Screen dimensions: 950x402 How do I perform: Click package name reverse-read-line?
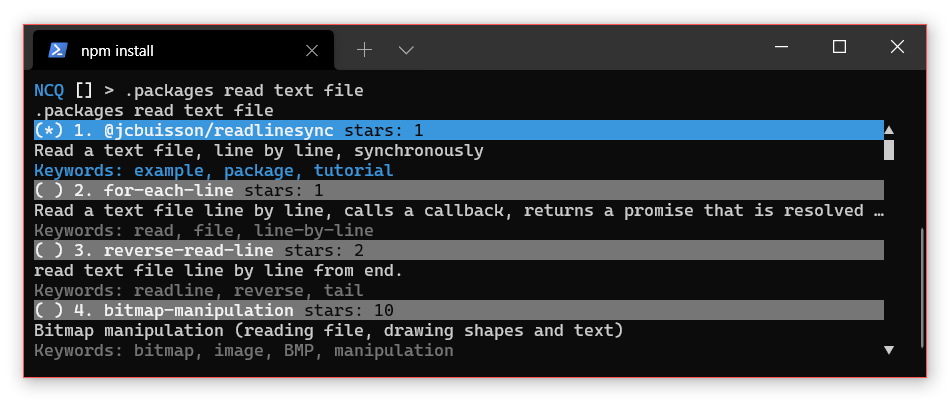188,250
